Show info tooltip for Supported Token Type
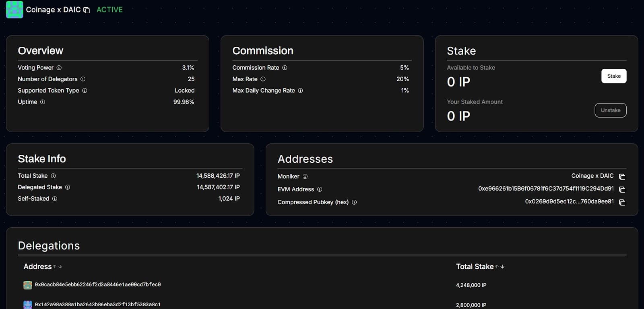Image resolution: width=644 pixels, height=309 pixels. tap(85, 91)
